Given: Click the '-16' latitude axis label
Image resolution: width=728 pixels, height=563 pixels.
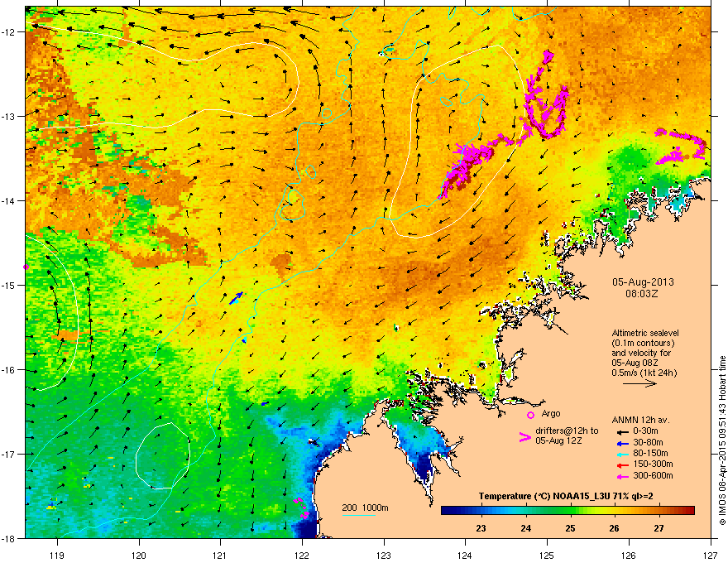Looking at the screenshot, I should click(9, 370).
